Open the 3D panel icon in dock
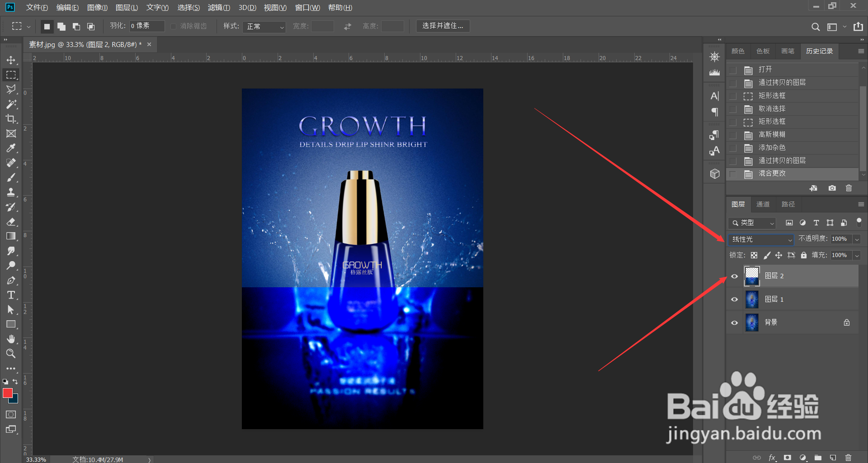Viewport: 868px width, 463px height. click(715, 174)
